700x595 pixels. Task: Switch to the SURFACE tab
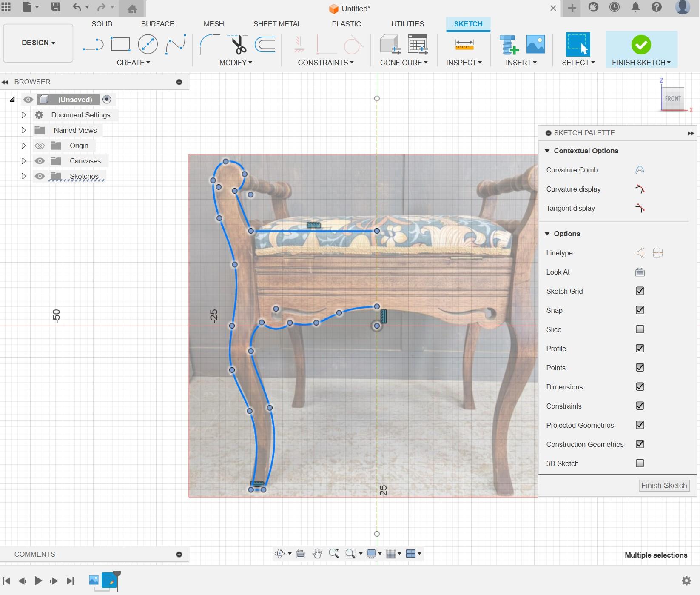[157, 24]
